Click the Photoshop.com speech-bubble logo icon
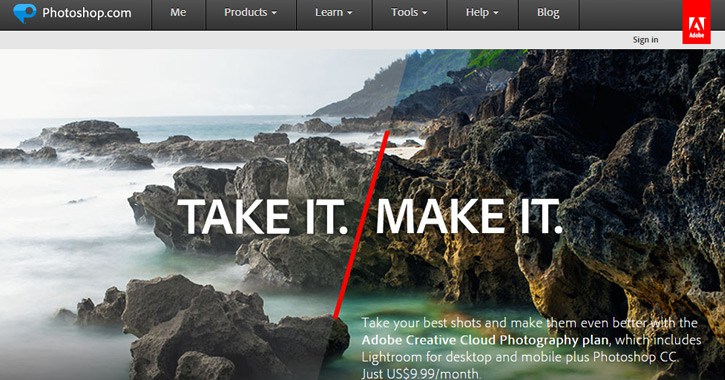 pos(25,13)
